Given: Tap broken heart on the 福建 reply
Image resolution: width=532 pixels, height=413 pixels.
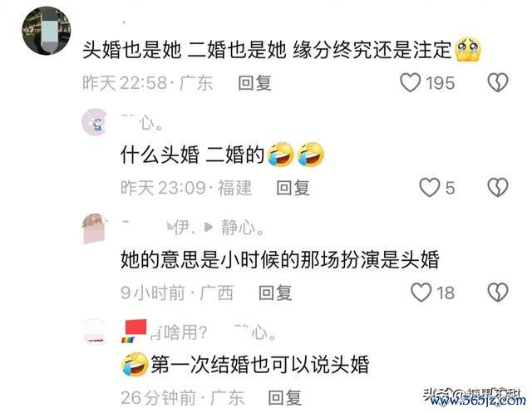Looking at the screenshot, I should click(498, 188).
